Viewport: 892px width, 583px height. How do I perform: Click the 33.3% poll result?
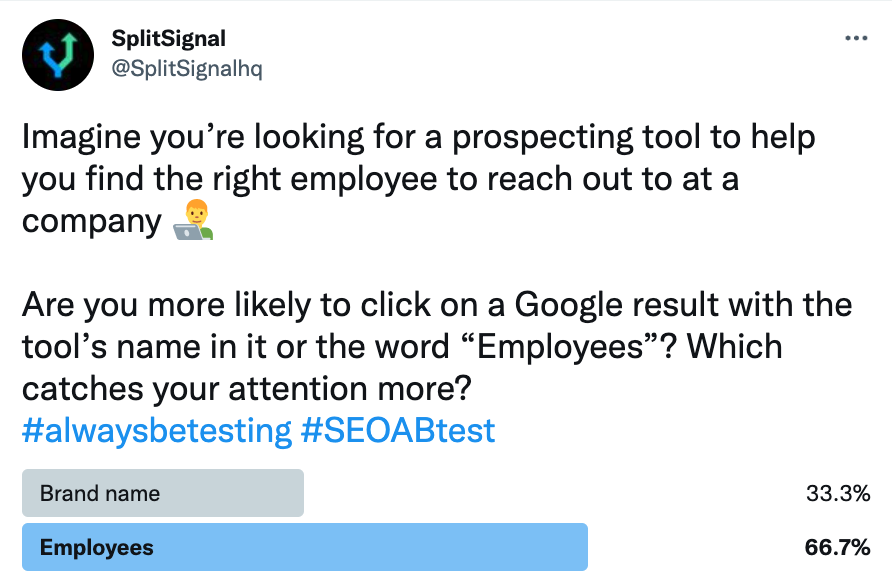[x=837, y=493]
